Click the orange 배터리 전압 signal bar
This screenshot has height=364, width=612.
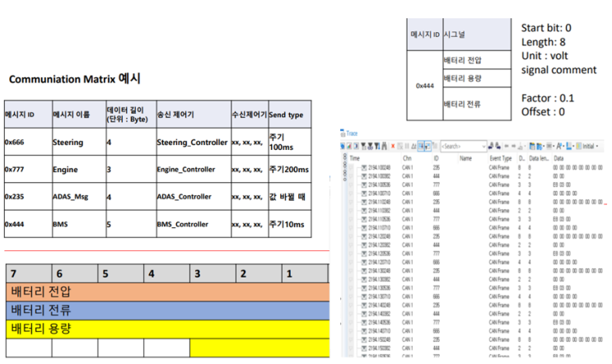click(165, 291)
